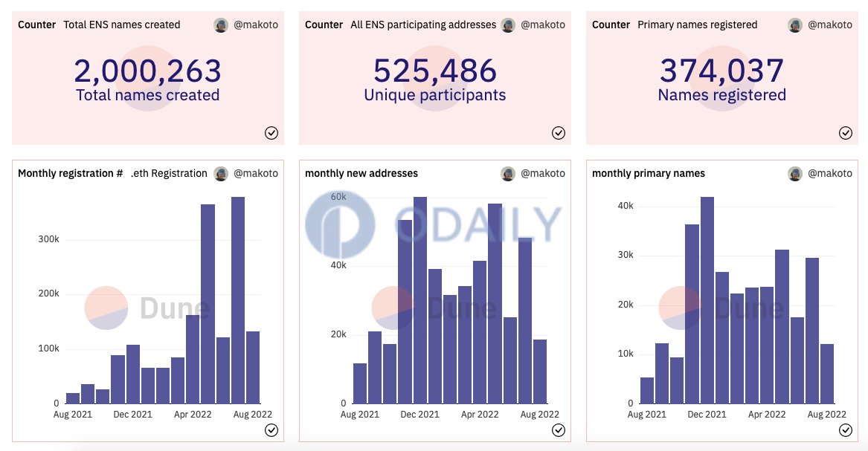868x451 pixels.
Task: Visit @makoto link on monthly primary names chart
Action: click(x=830, y=174)
